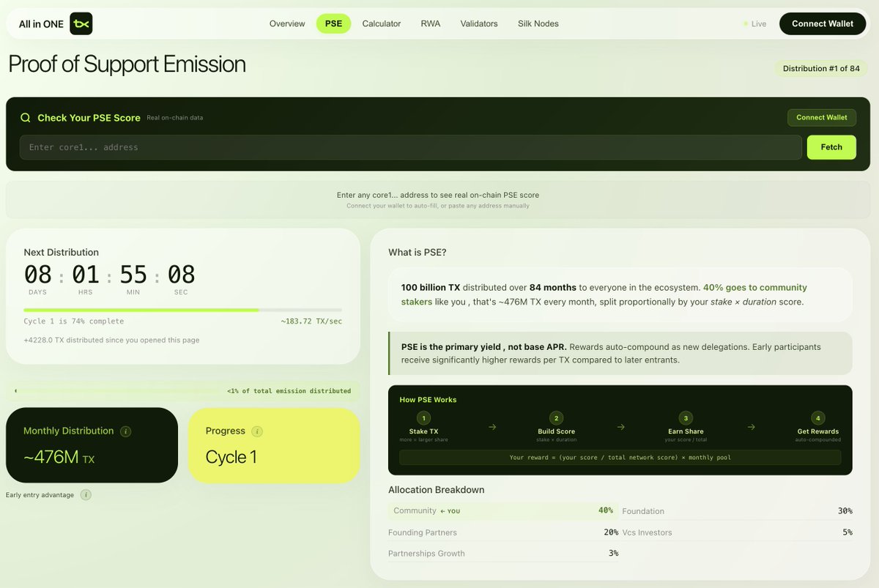
Task: Click the yellow Progress Cycle 1 card
Action: (274, 445)
